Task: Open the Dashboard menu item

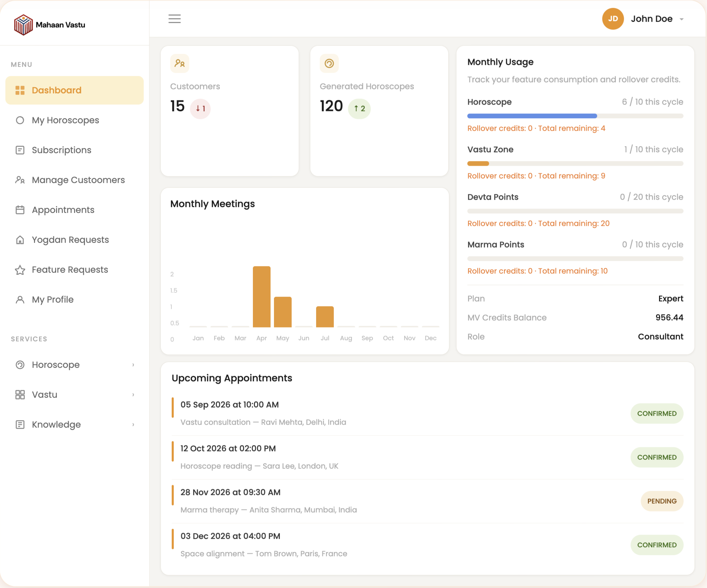Action: [74, 90]
